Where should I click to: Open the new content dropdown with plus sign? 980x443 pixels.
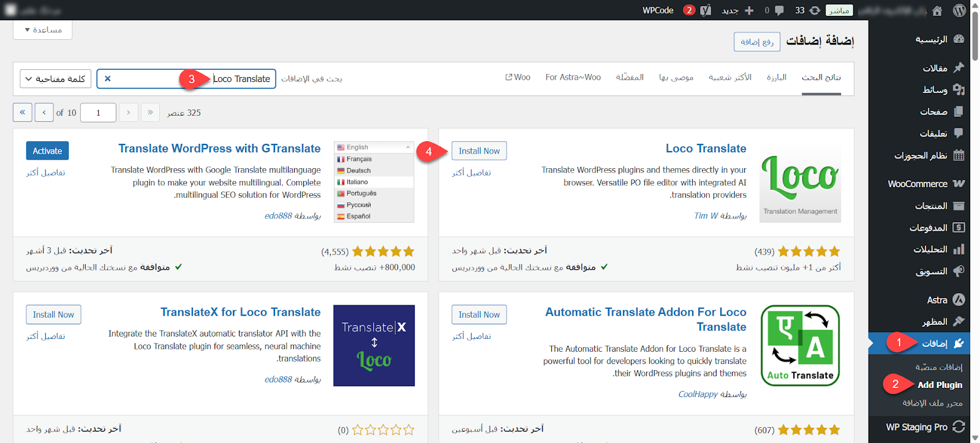(x=738, y=10)
